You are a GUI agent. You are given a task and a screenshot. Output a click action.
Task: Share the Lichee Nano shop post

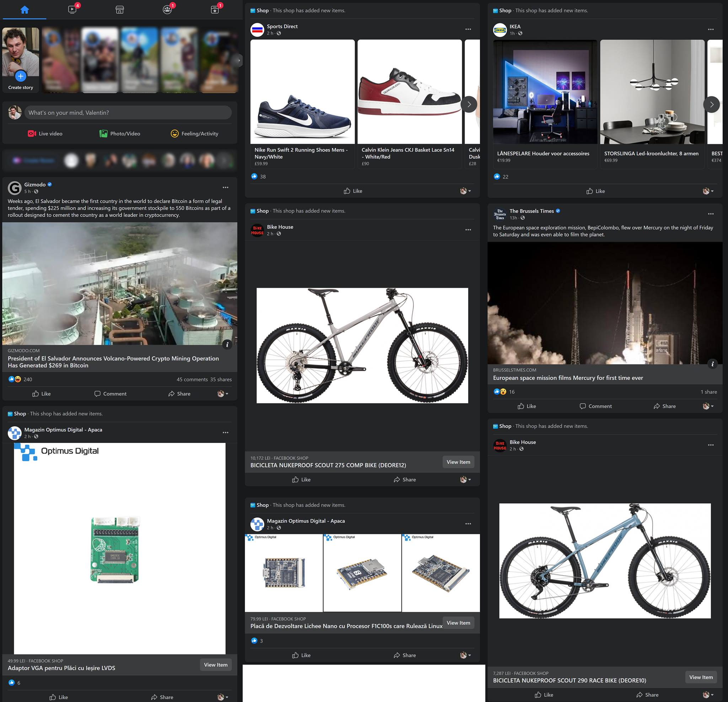(x=405, y=655)
